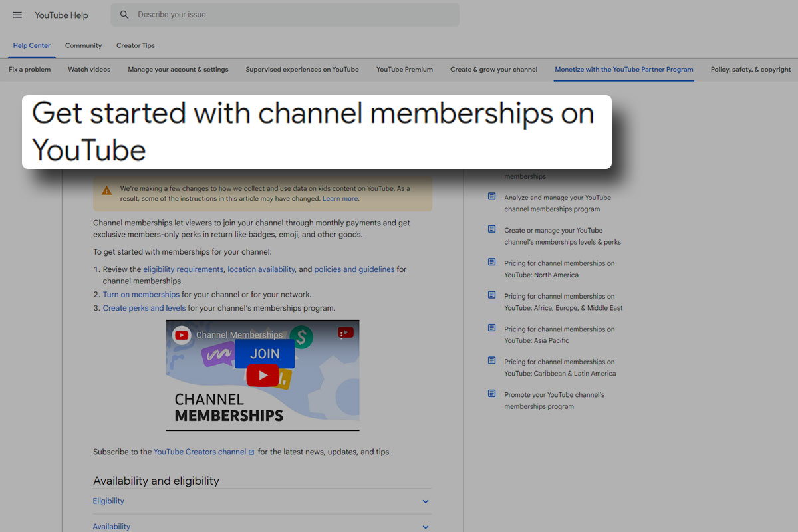Image resolution: width=798 pixels, height=532 pixels.
Task: Switch to the Community tab
Action: click(x=83, y=45)
